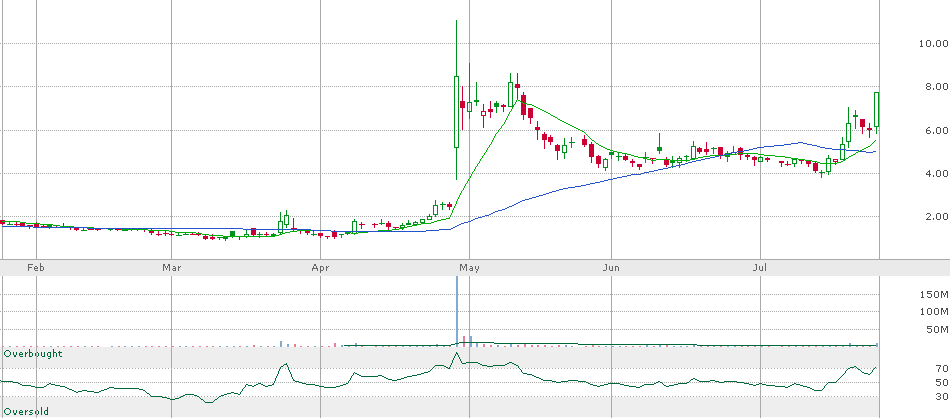Screen dimensions: 950x418
Task: Click the 100M volume axis label
Action: (934, 312)
